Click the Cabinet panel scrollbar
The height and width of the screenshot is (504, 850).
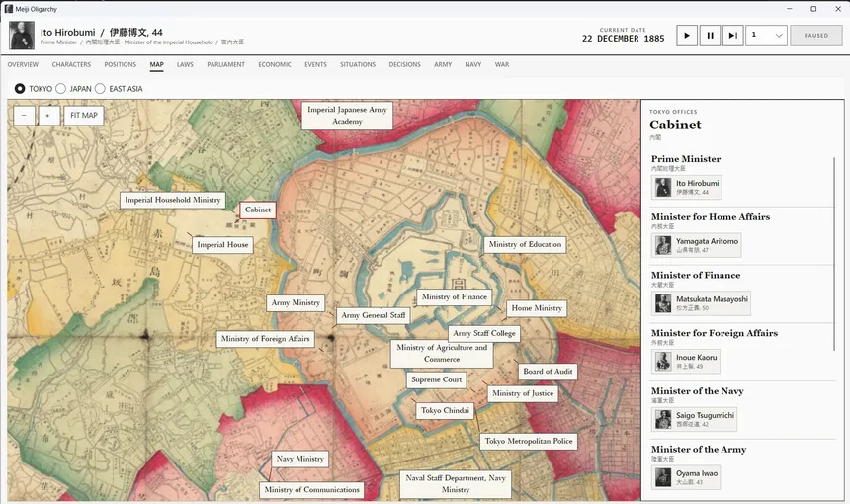point(835,254)
